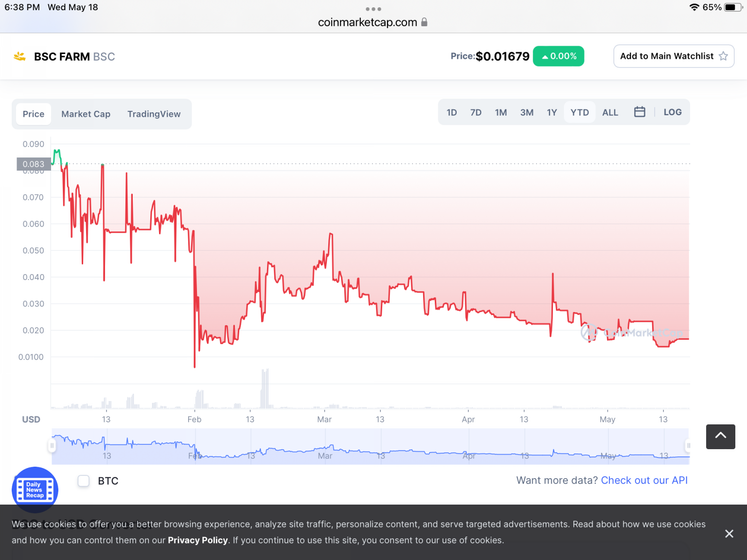
Task: Click the BTC label text
Action: [108, 481]
